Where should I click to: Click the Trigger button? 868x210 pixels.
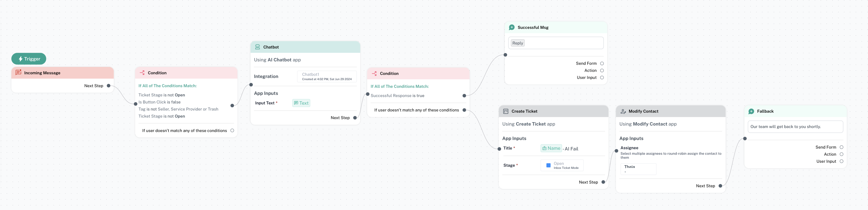coord(29,59)
